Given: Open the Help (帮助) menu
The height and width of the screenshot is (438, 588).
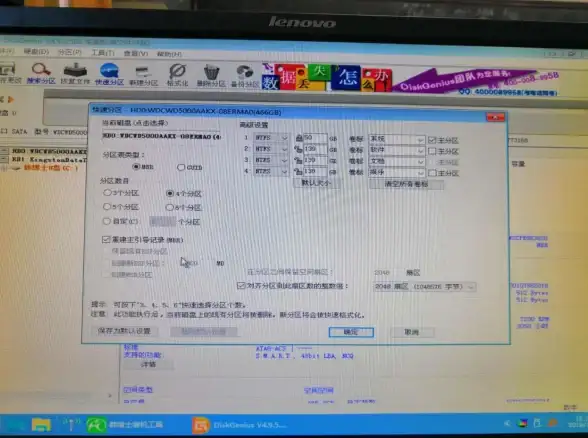Looking at the screenshot, I should point(169,54).
